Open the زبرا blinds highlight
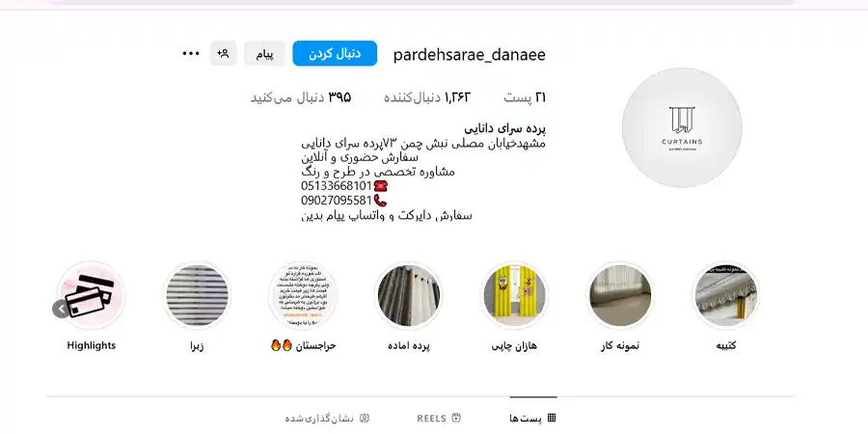Image resolution: width=868 pixels, height=434 pixels. click(x=197, y=295)
